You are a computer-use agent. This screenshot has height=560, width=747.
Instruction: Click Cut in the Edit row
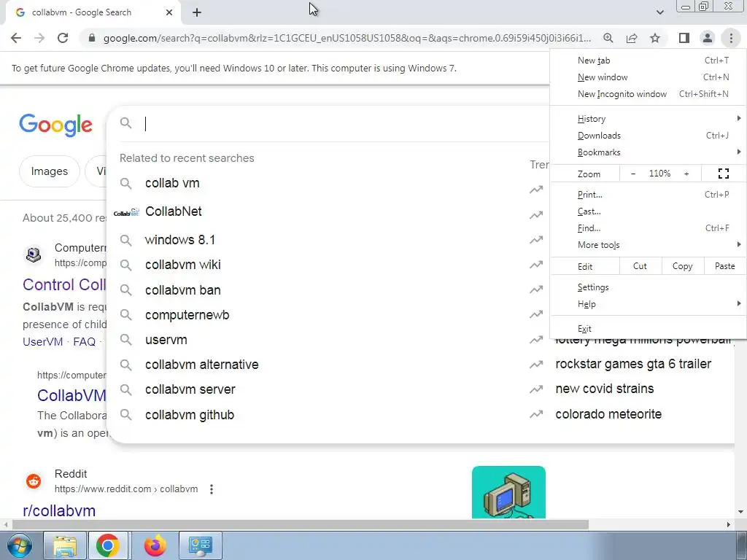(x=640, y=266)
